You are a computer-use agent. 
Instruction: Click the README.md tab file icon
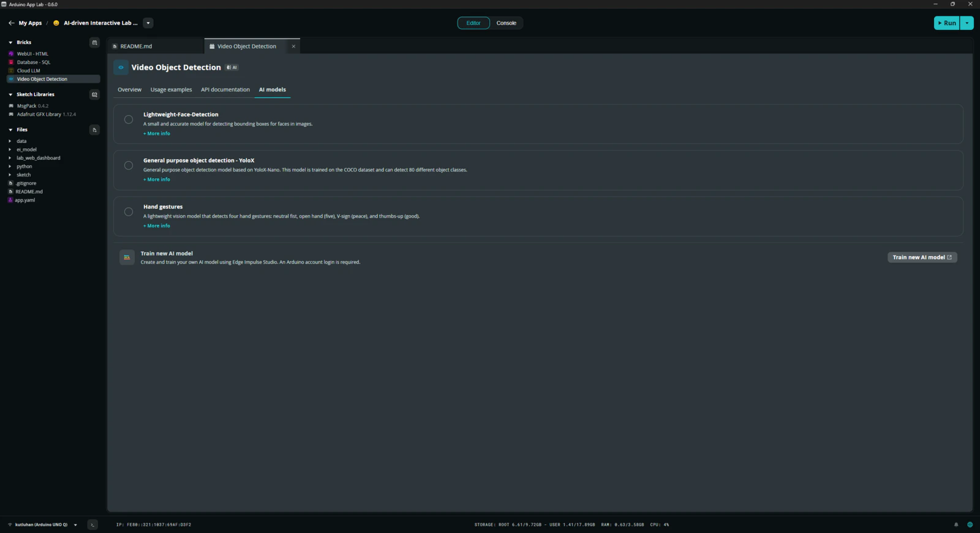(x=115, y=47)
